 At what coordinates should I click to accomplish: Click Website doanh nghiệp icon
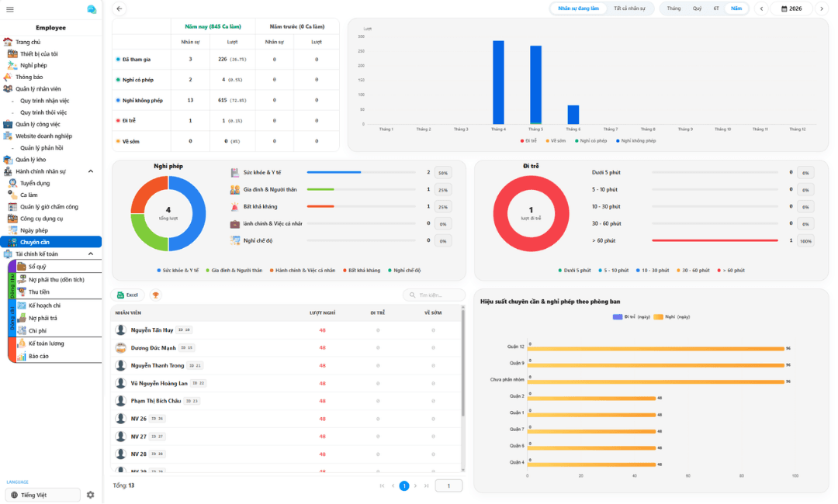point(8,136)
